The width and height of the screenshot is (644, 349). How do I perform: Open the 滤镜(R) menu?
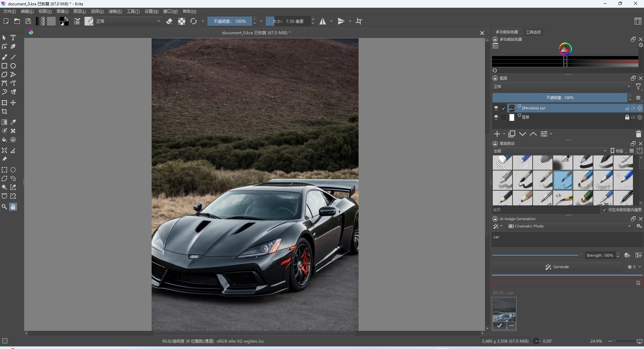tap(115, 11)
